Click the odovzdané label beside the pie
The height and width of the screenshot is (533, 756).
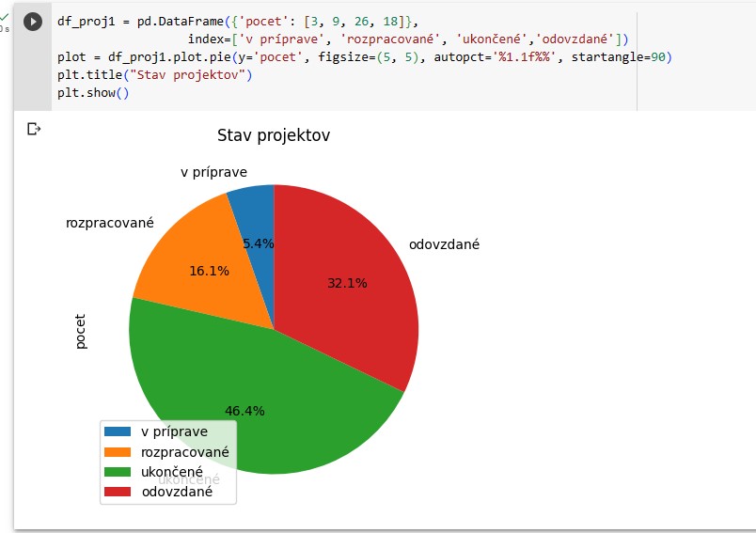pos(444,244)
